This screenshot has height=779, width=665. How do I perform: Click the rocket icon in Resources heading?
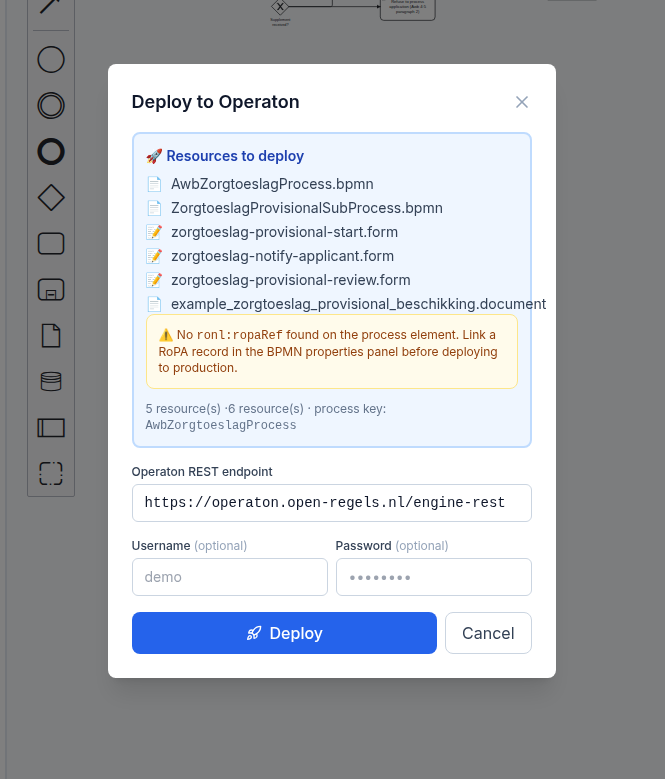click(154, 156)
